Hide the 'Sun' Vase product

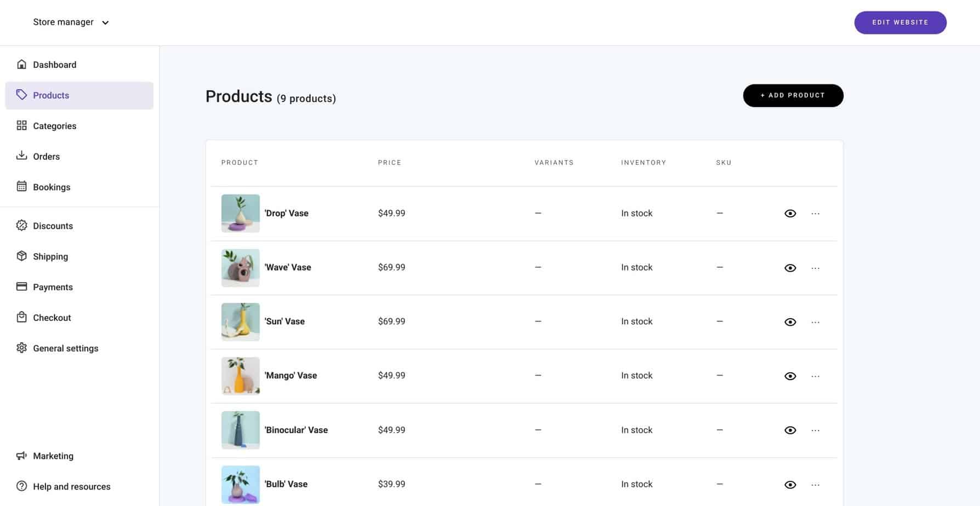(790, 322)
